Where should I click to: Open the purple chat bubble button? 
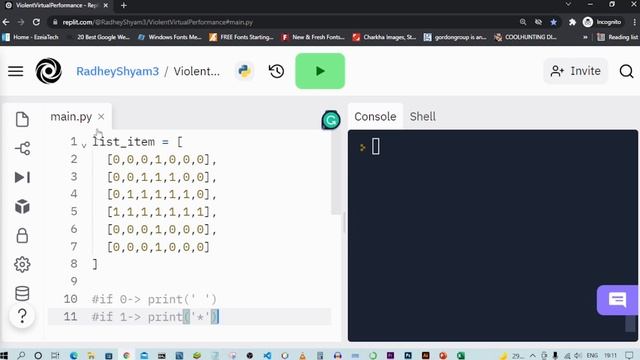coord(618,300)
